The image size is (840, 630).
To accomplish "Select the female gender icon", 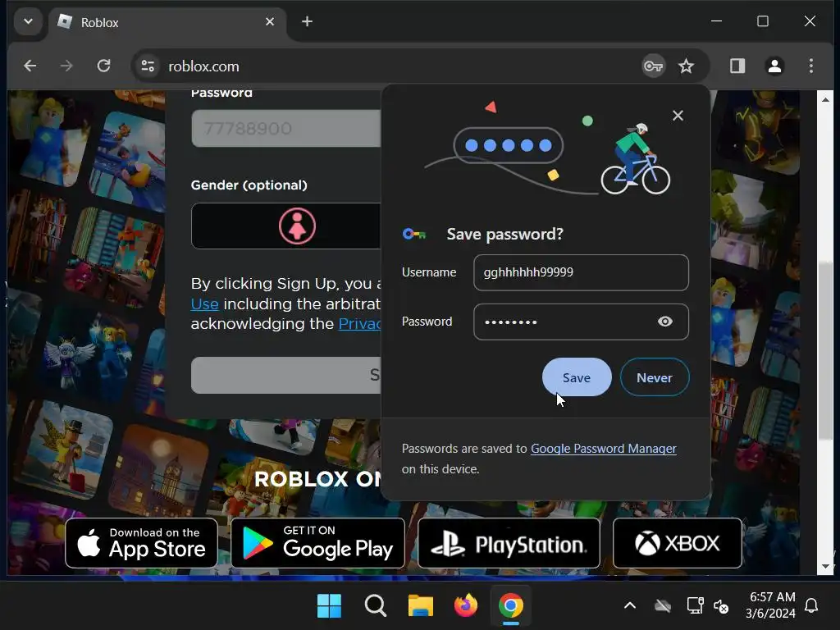I will pos(297,226).
